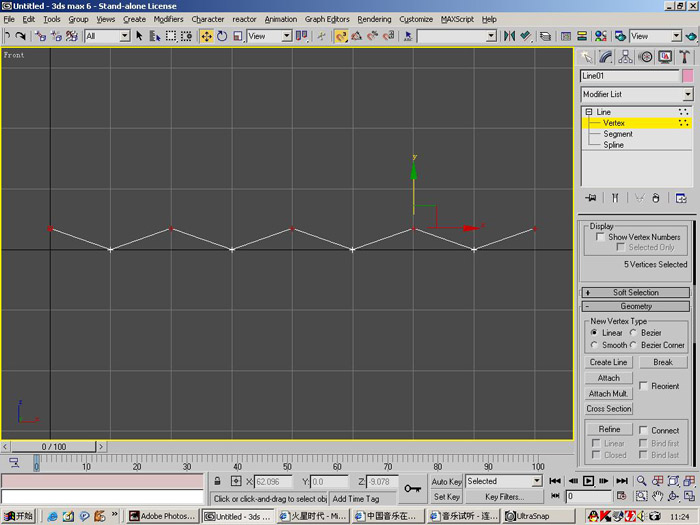Click the Refine button

pos(609,429)
